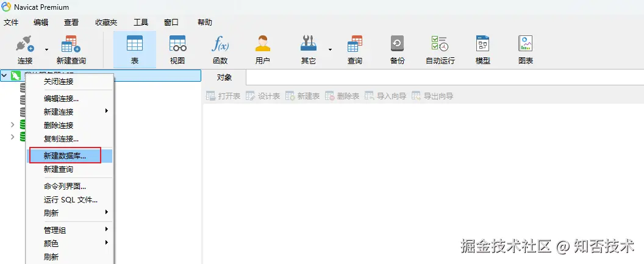
Task: Choose 编辑连接... in the context menu
Action: click(x=70, y=99)
